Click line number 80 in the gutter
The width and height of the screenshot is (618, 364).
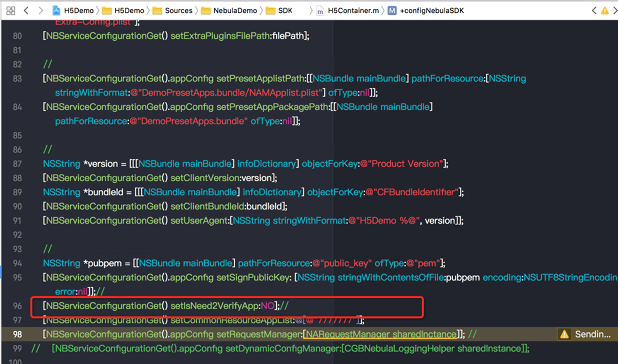click(x=17, y=36)
